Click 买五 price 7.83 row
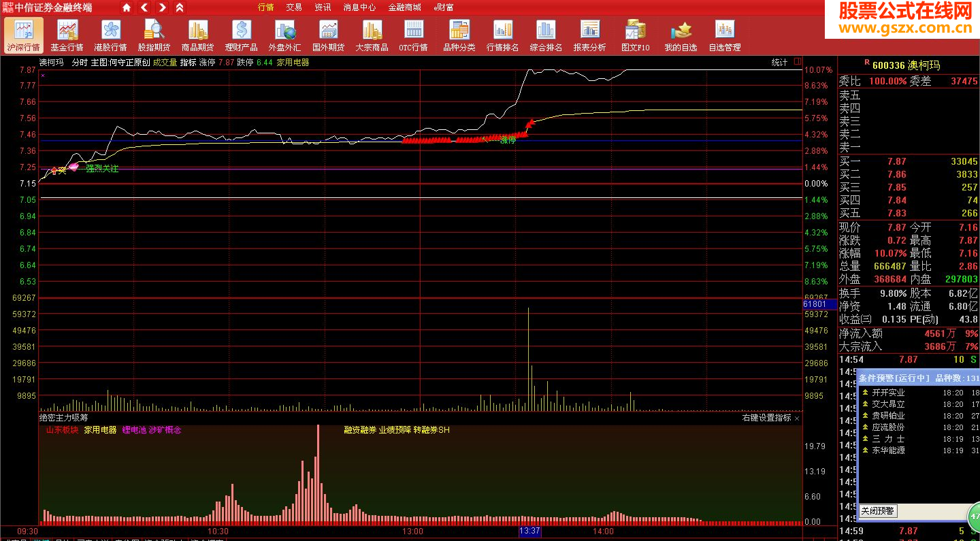 (x=909, y=214)
